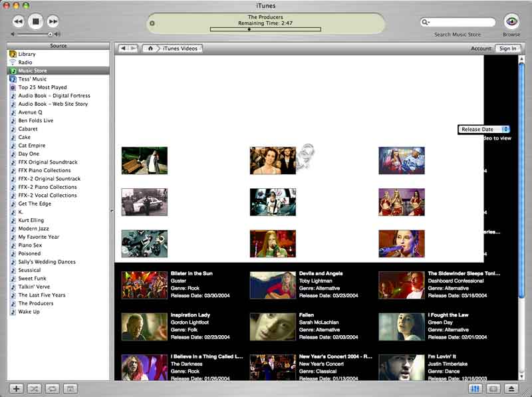Click the store pane vertical scrollbar thumb
Screen dimensions: 532x397
[521, 182]
